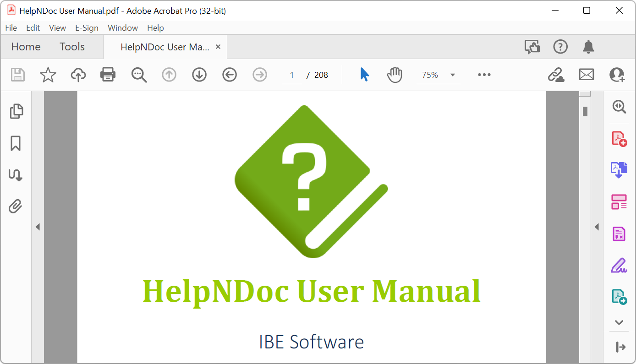Collapse the right tools pane arrow
Screen dimensions: 636x364
[x=621, y=348]
